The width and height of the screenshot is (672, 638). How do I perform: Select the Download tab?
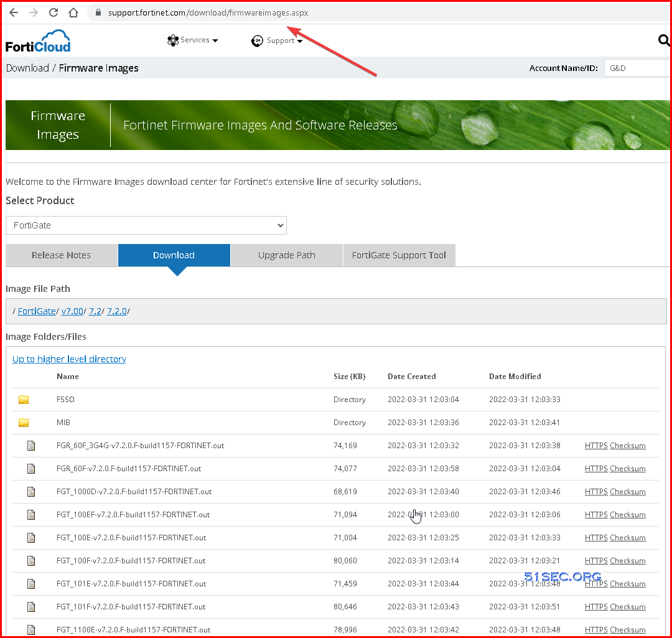click(174, 255)
